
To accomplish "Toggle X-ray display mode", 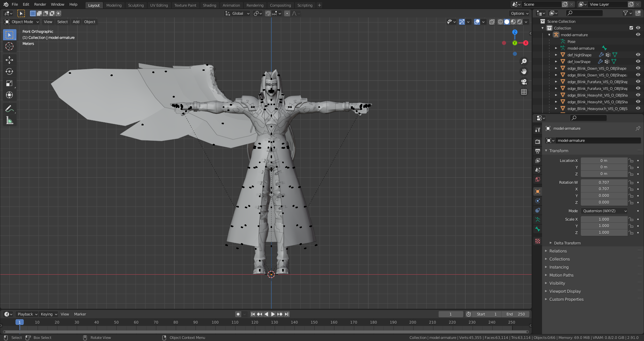I will (492, 22).
